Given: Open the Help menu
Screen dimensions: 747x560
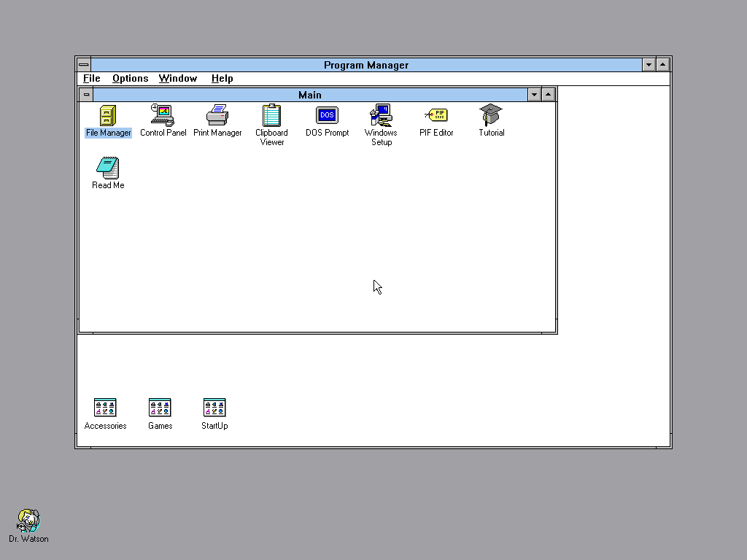Looking at the screenshot, I should pyautogui.click(x=222, y=79).
